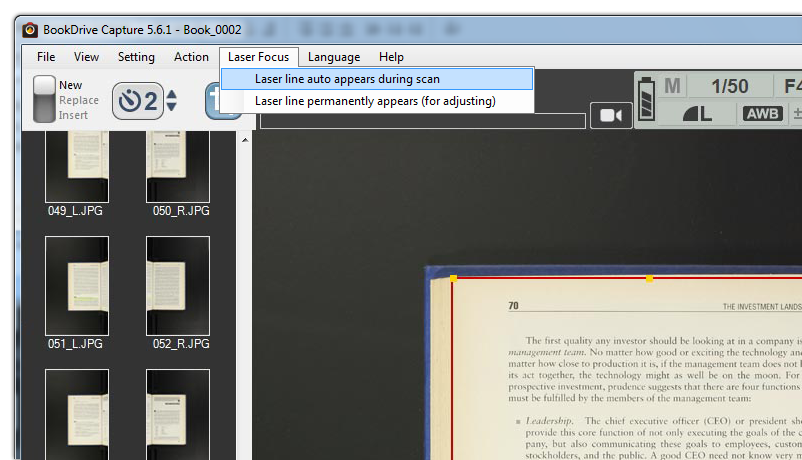Decrease the timer delay value
This screenshot has height=460, width=802.
pyautogui.click(x=172, y=106)
